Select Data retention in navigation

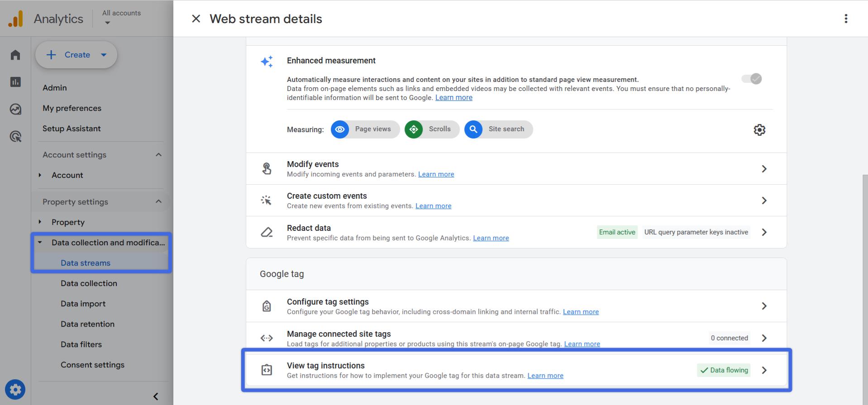pos(87,324)
